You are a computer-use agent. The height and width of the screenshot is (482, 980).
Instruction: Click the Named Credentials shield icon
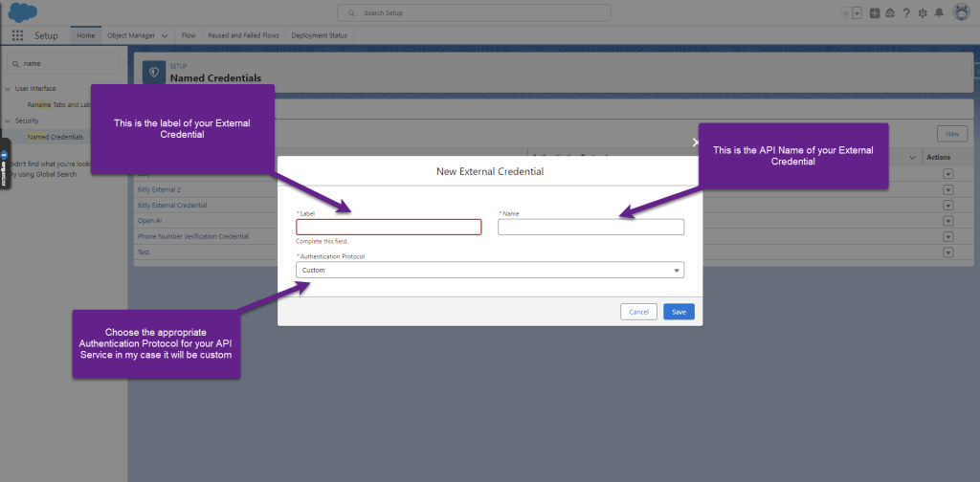(154, 73)
